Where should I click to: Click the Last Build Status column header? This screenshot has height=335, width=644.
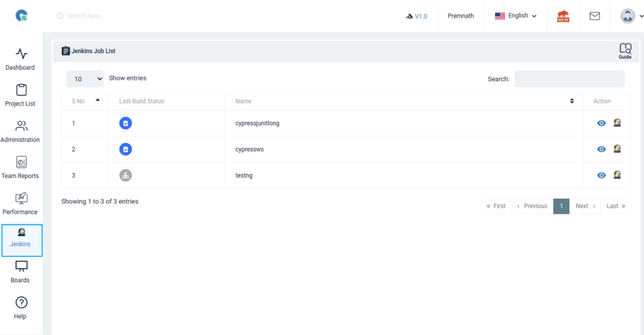point(142,101)
